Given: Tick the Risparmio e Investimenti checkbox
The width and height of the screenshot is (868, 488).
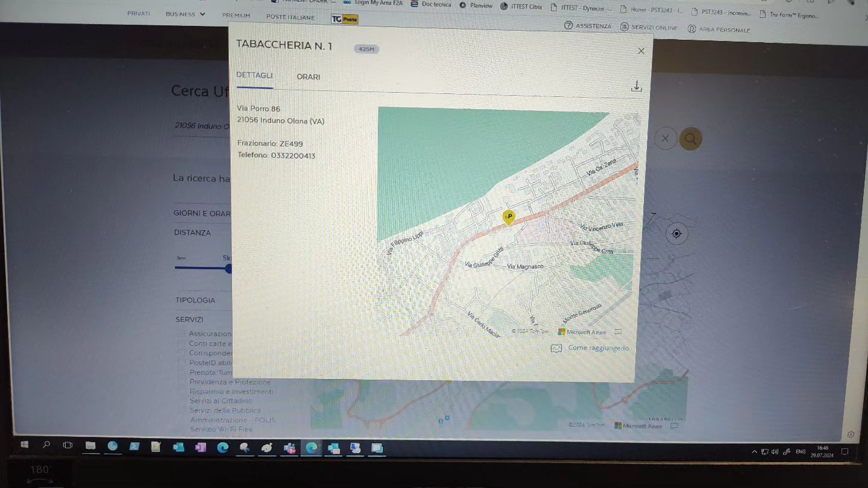Looking at the screenshot, I should (181, 391).
